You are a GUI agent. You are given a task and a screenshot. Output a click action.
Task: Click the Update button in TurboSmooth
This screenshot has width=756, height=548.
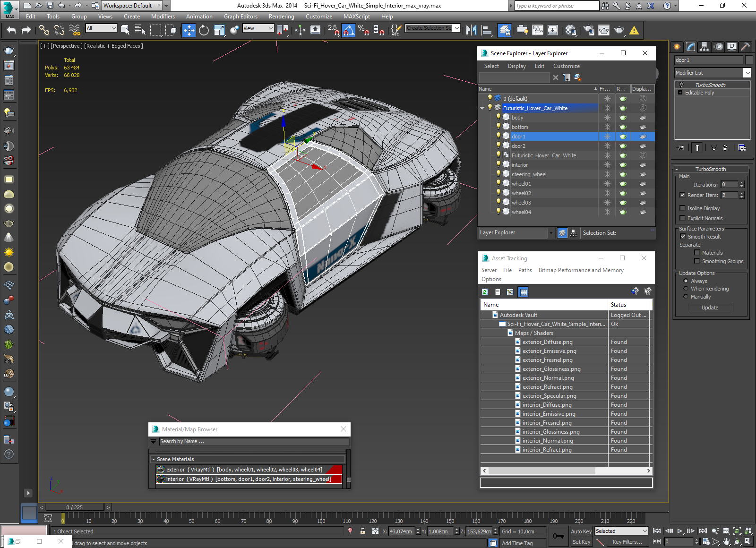(710, 308)
